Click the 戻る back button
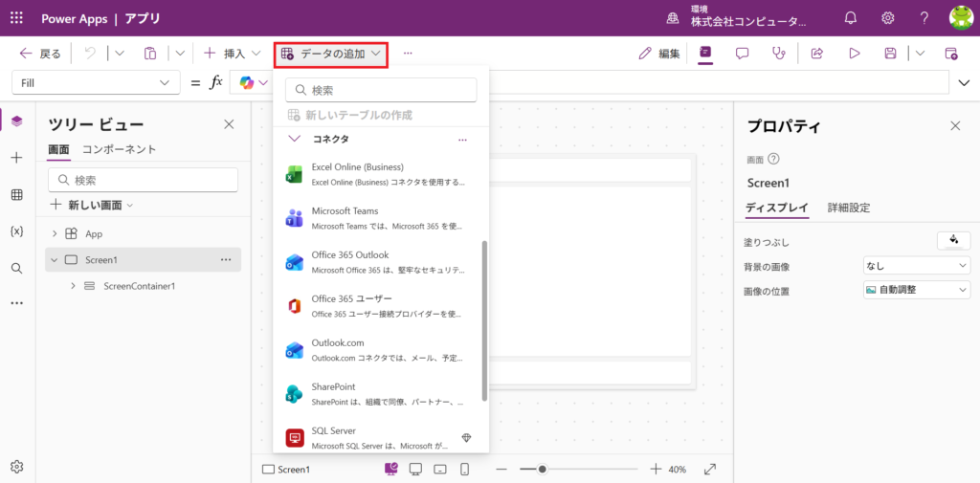 point(40,54)
